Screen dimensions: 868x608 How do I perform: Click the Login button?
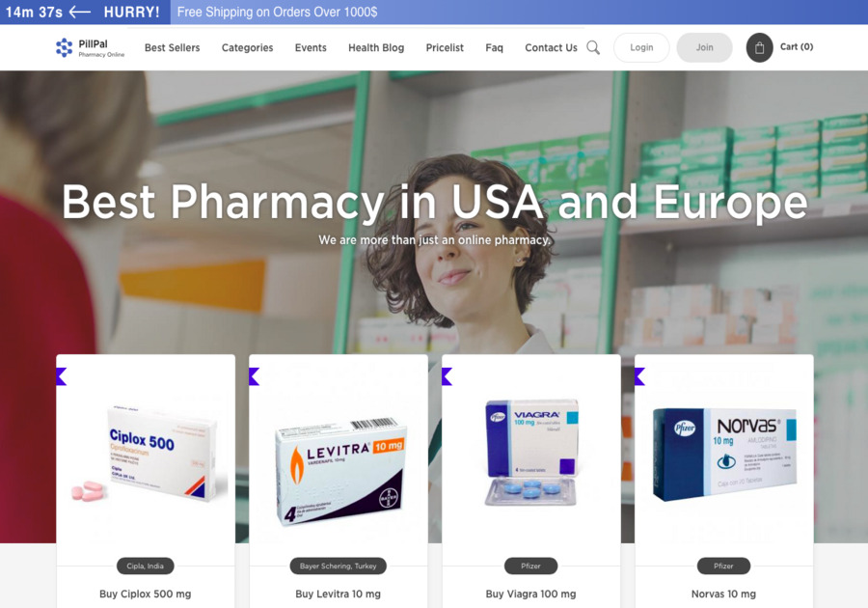(x=641, y=47)
